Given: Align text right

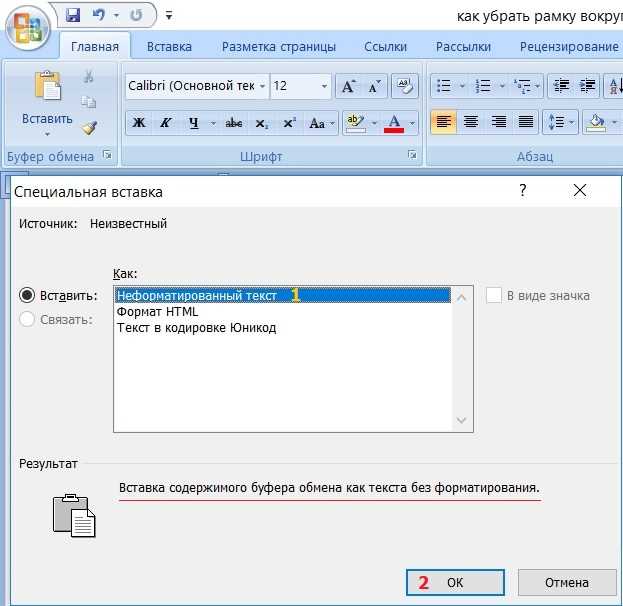Looking at the screenshot, I should (499, 122).
